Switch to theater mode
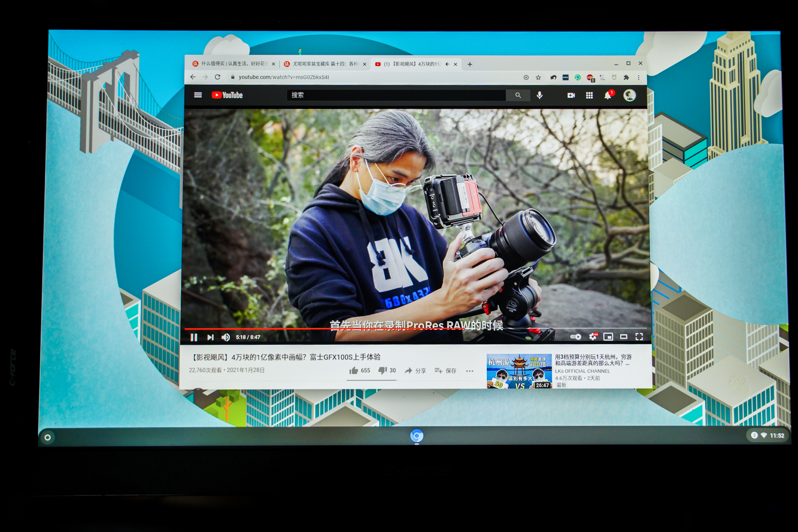The height and width of the screenshot is (532, 798). click(x=623, y=336)
